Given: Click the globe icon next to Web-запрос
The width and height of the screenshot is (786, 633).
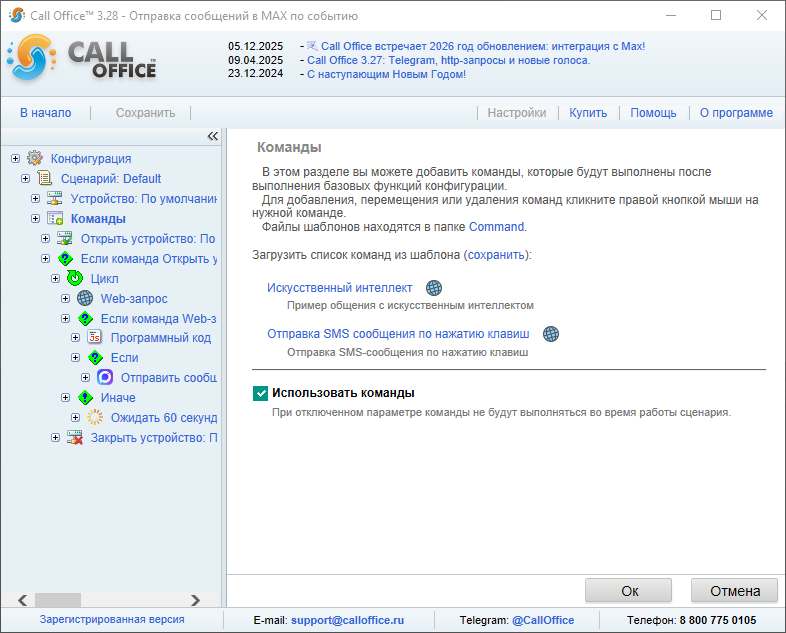Looking at the screenshot, I should (85, 298).
